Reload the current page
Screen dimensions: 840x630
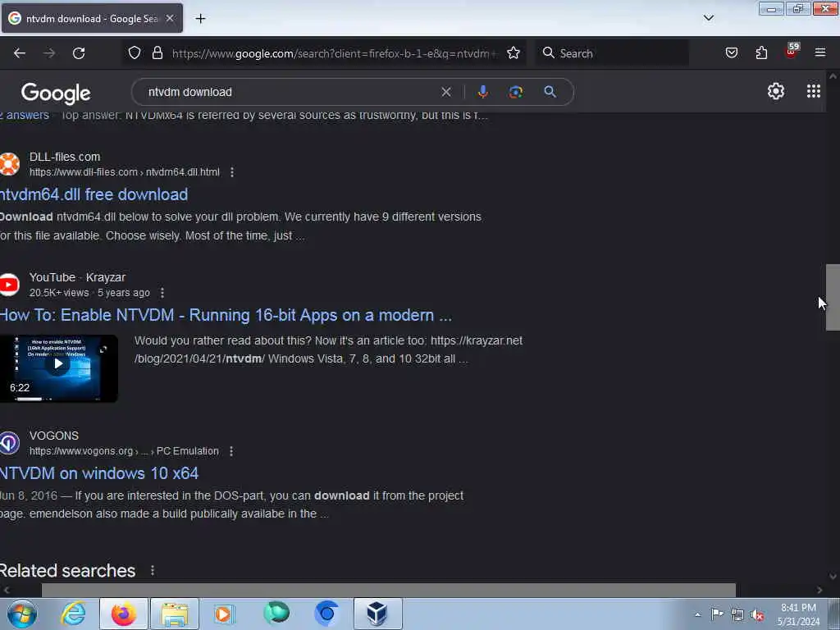click(x=79, y=53)
